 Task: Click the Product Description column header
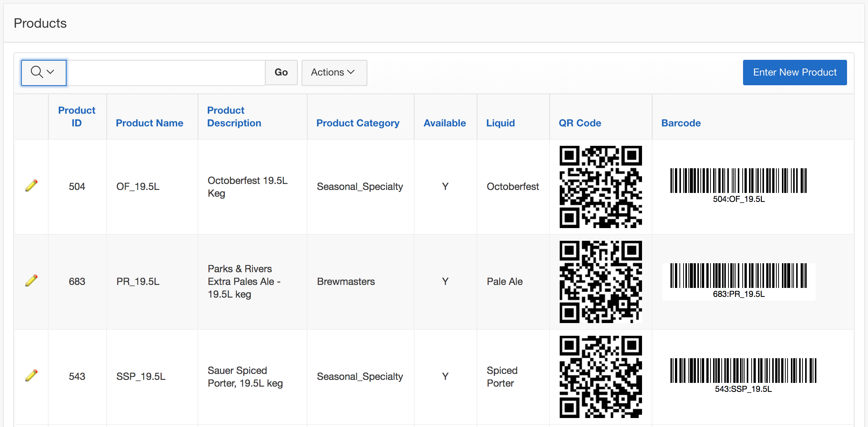point(234,117)
